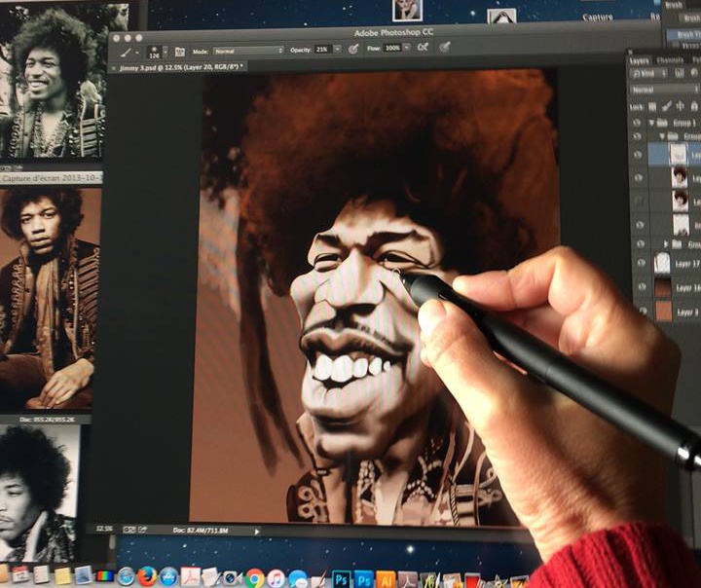The image size is (701, 588).
Task: Open Messages from the Dock
Action: [297, 578]
